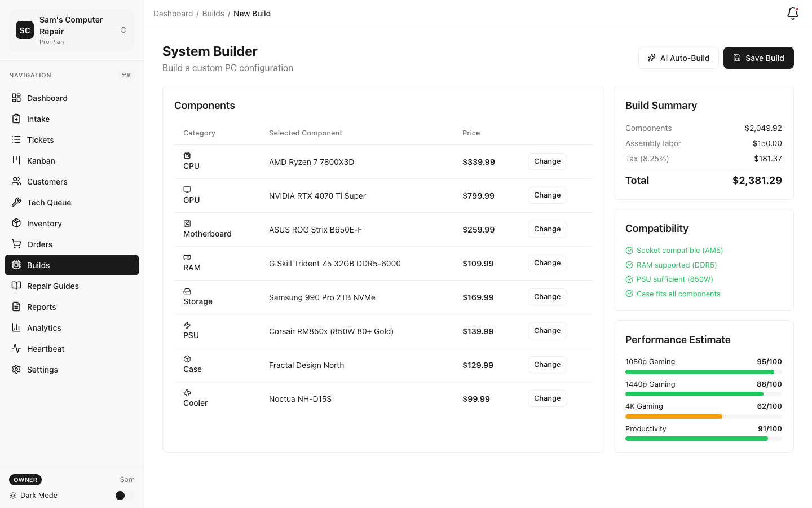
Task: Click the CPU chip icon in Components
Action: pos(187,155)
